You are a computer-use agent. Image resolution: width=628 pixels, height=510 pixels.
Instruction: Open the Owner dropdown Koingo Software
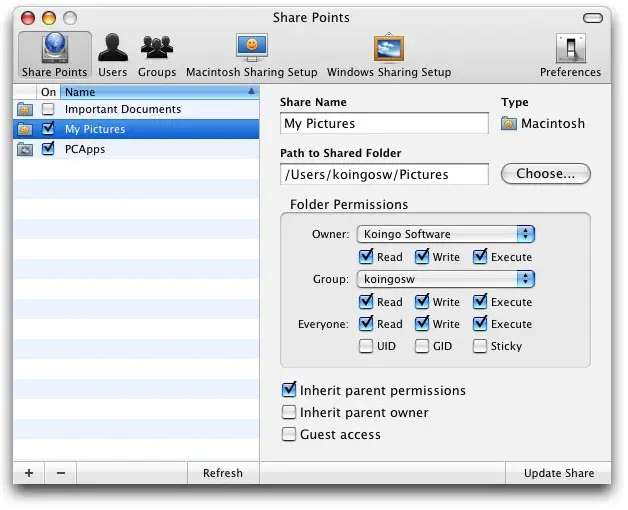click(x=446, y=234)
